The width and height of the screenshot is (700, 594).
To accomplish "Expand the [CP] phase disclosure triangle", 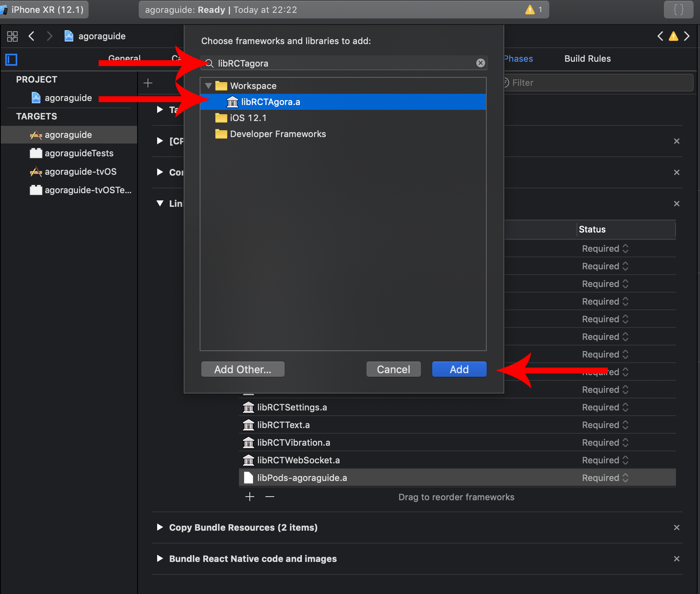I will click(x=160, y=141).
